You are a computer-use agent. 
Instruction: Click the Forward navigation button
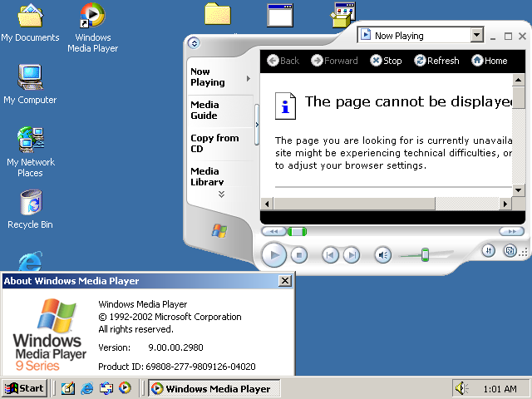334,61
